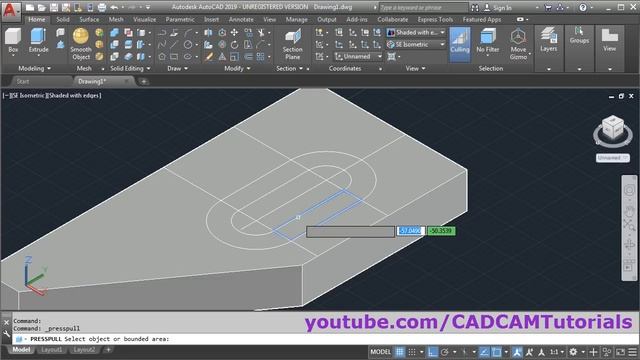The image size is (640, 360).
Task: Click the Rotate tool in Modify panel
Action: (234, 44)
